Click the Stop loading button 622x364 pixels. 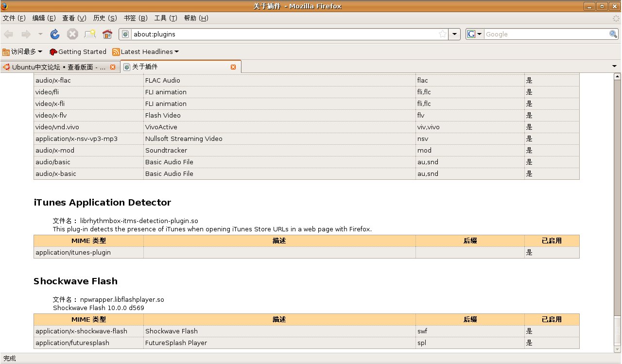click(x=72, y=34)
